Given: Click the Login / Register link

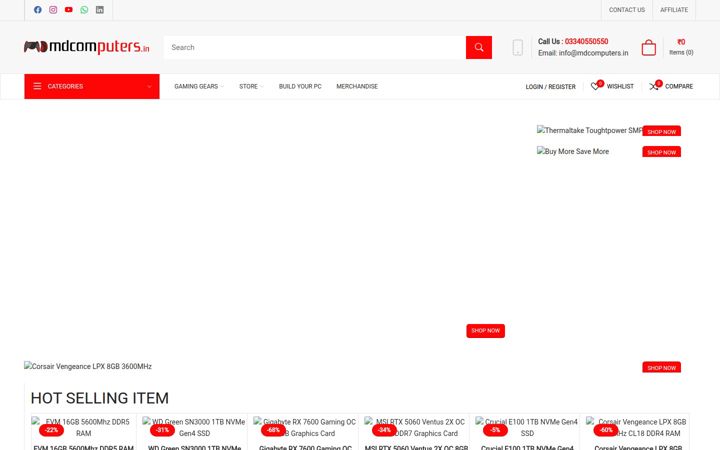Looking at the screenshot, I should pos(551,86).
